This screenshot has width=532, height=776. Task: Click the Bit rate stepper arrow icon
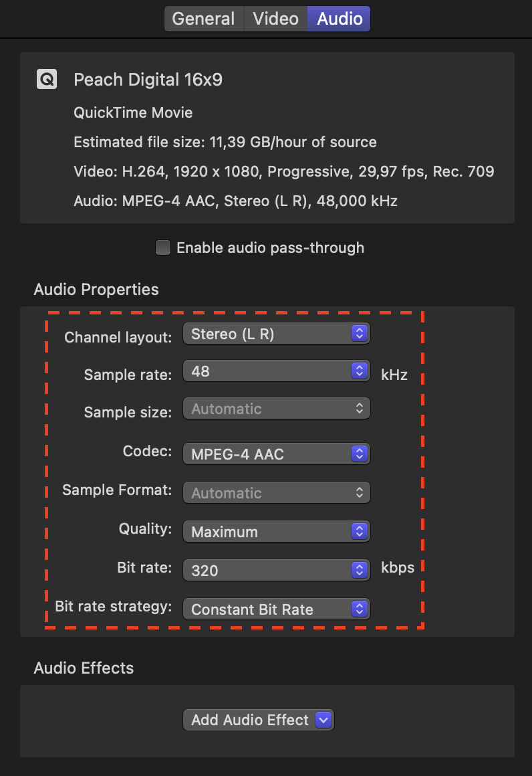[x=360, y=570]
